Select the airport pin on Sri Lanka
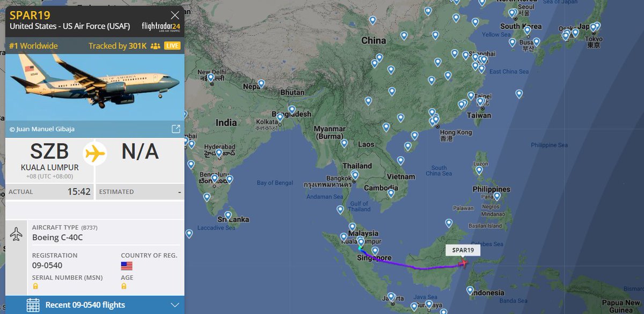The width and height of the screenshot is (644, 314). click(x=228, y=216)
